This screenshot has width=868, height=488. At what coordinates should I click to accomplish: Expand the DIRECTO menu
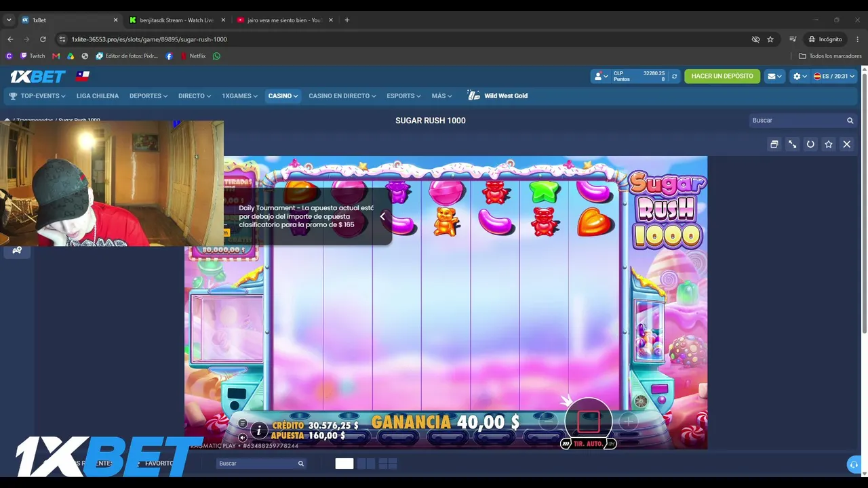[195, 96]
